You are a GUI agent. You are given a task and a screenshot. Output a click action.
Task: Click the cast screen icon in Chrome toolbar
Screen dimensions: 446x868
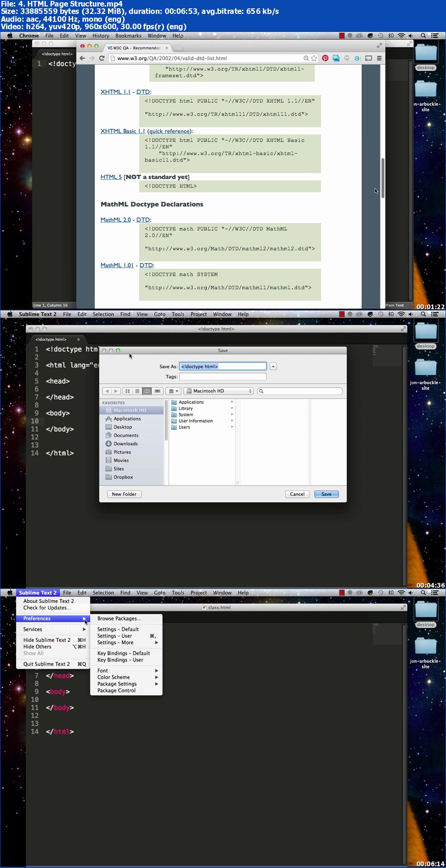tap(369, 58)
